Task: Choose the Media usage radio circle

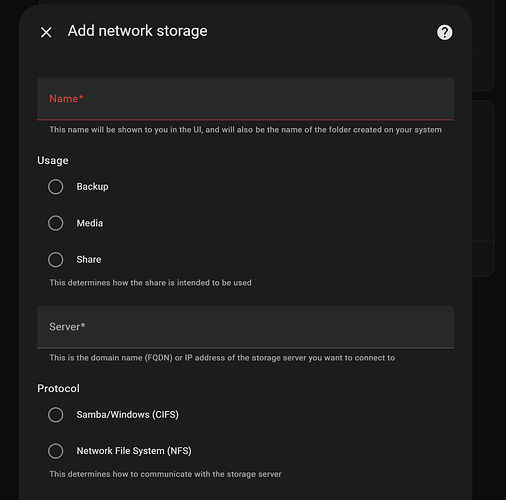Action: click(55, 223)
